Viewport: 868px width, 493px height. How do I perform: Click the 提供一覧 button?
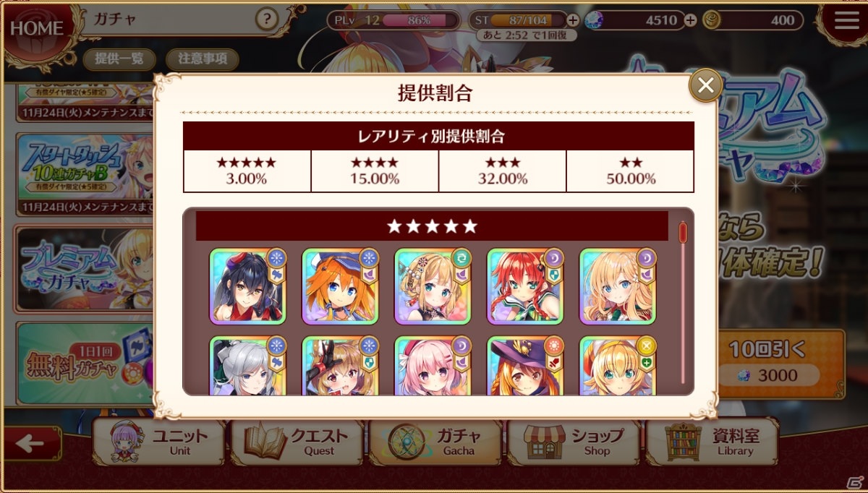point(120,59)
